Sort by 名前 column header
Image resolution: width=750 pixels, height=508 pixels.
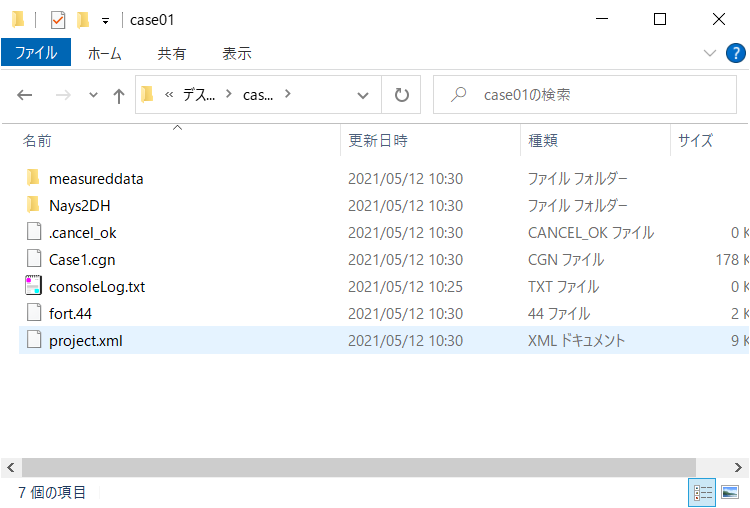pyautogui.click(x=37, y=141)
